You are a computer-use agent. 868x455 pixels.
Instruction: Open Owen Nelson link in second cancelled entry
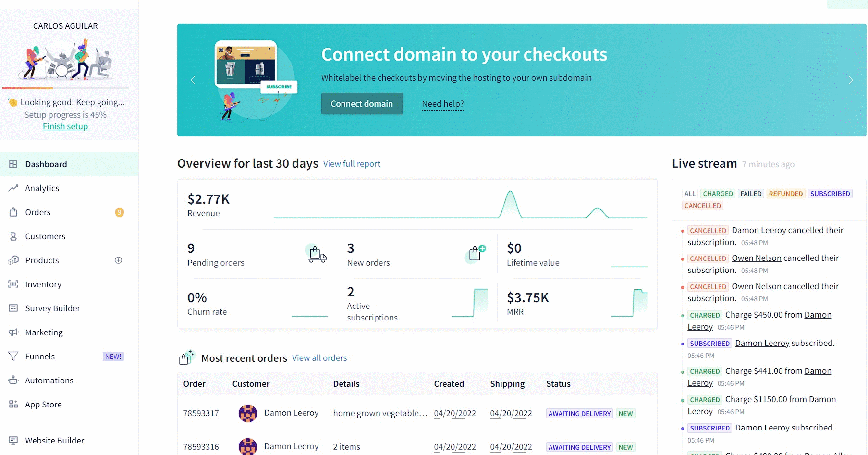coord(757,258)
